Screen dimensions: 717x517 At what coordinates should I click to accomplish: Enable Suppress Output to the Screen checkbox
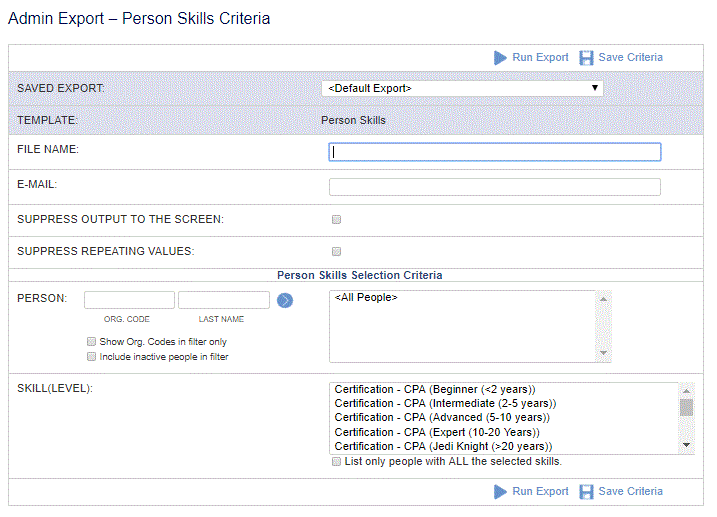coord(337,219)
